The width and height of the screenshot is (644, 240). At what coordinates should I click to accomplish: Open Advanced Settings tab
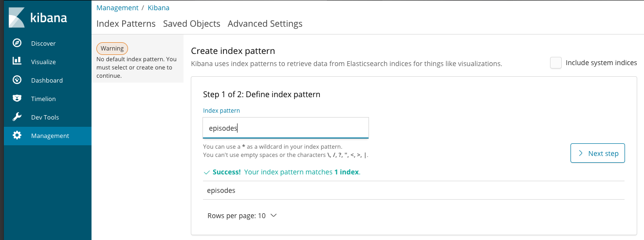click(x=265, y=24)
